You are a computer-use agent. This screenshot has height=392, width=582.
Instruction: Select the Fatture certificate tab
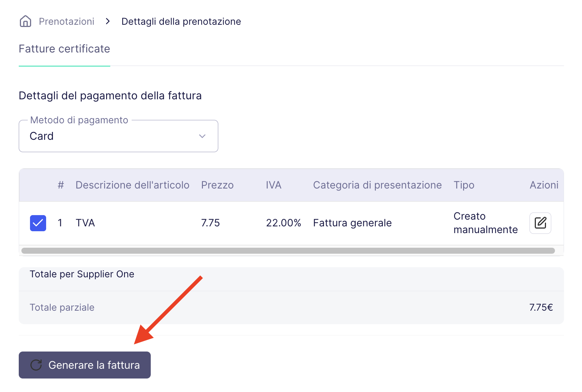tap(64, 49)
